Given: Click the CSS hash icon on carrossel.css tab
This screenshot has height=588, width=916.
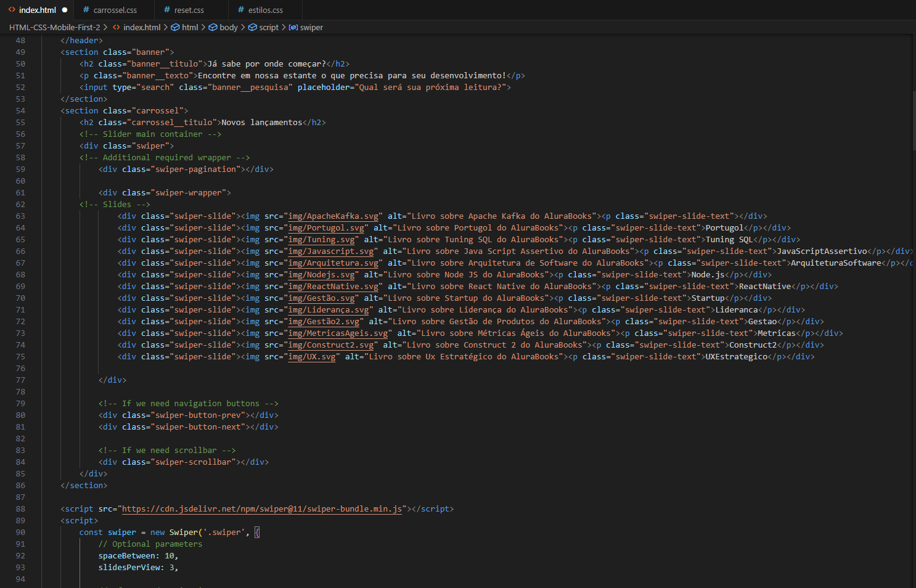Looking at the screenshot, I should click(86, 10).
